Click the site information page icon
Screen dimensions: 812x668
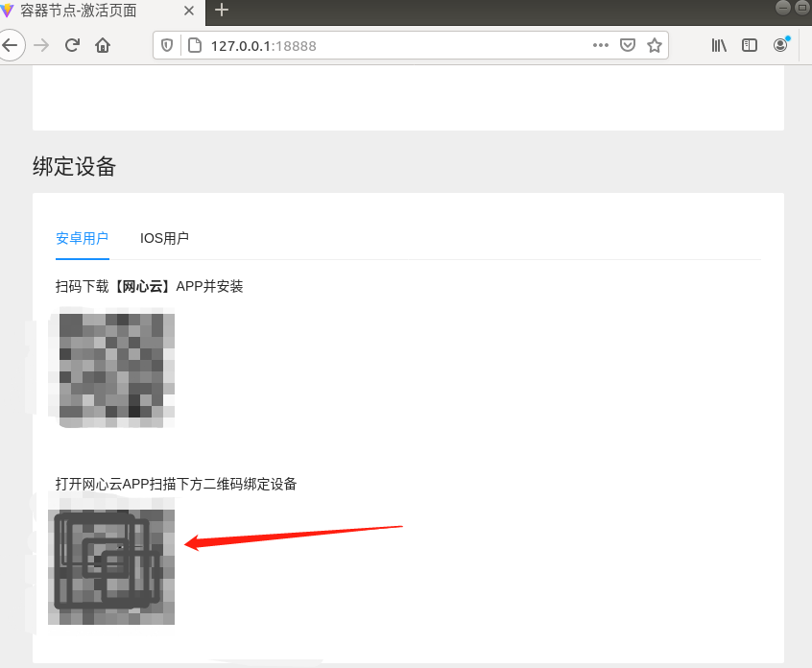[x=195, y=44]
